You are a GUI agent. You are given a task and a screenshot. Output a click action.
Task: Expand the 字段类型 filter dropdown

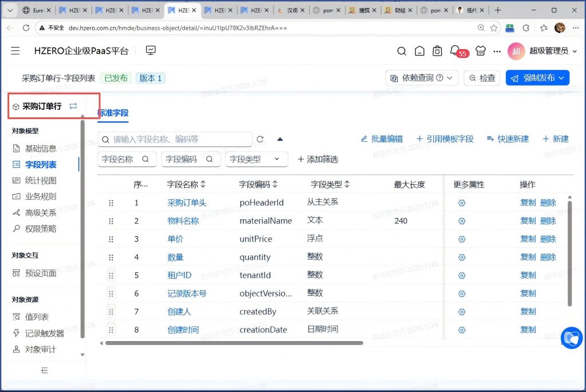(x=256, y=159)
